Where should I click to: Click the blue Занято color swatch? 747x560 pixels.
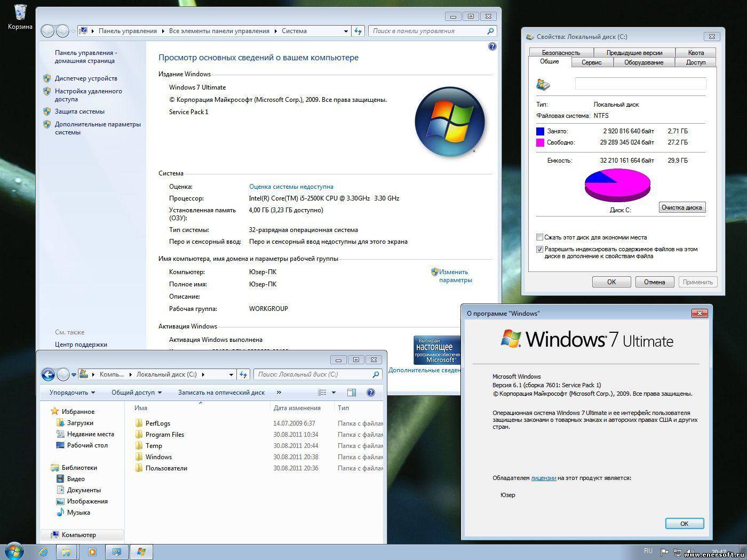tap(540, 131)
